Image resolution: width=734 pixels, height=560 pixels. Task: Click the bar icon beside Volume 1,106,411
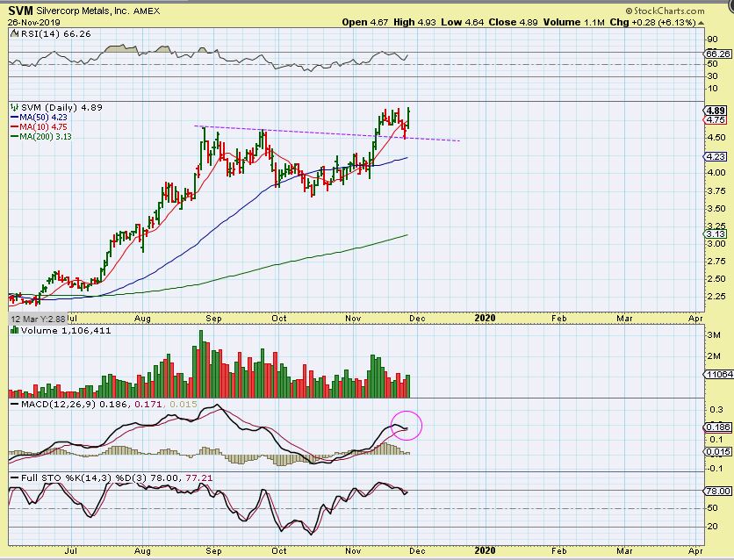tap(15, 330)
